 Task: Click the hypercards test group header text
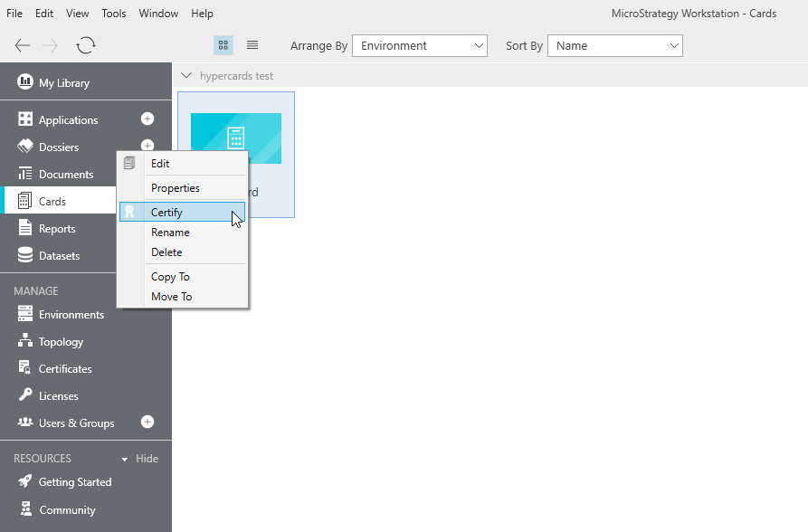(236, 76)
